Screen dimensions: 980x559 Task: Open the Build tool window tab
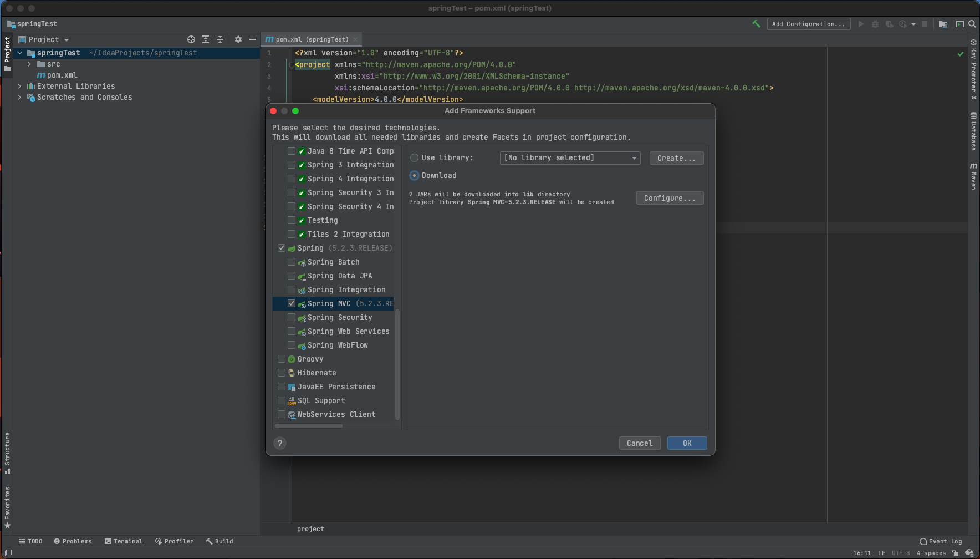click(x=220, y=541)
